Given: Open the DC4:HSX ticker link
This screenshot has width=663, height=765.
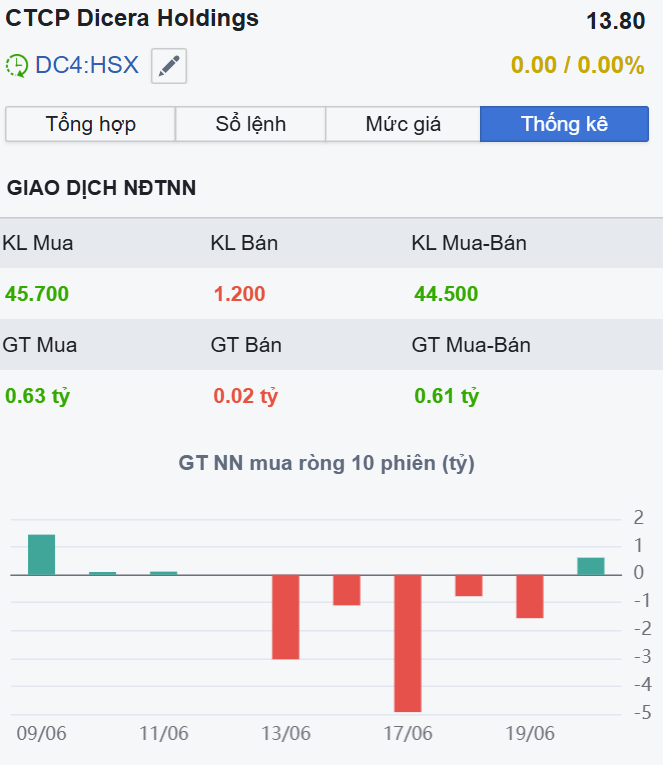Looking at the screenshot, I should (x=87, y=66).
